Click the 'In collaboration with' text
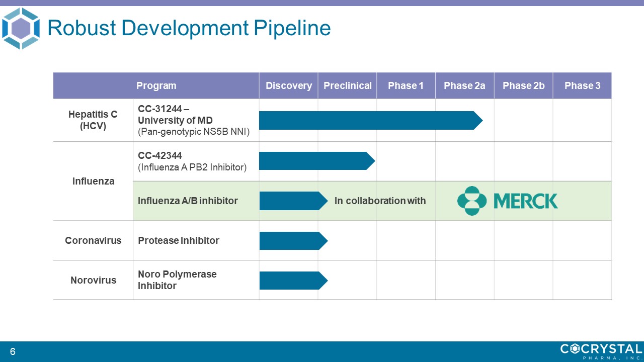The width and height of the screenshot is (644, 362). pos(380,201)
